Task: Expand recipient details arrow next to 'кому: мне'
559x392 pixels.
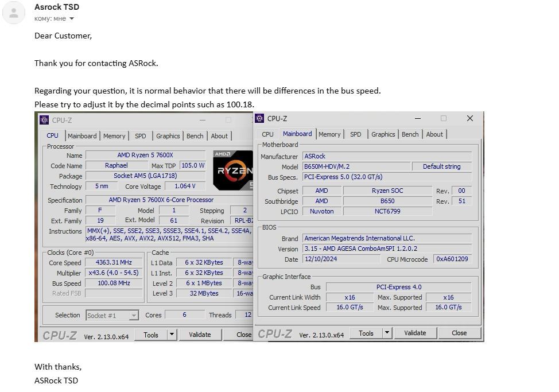Action: tap(72, 18)
